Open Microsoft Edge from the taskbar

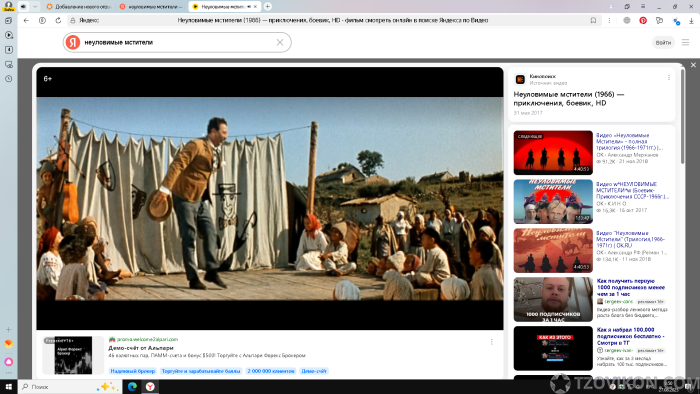coord(132,387)
